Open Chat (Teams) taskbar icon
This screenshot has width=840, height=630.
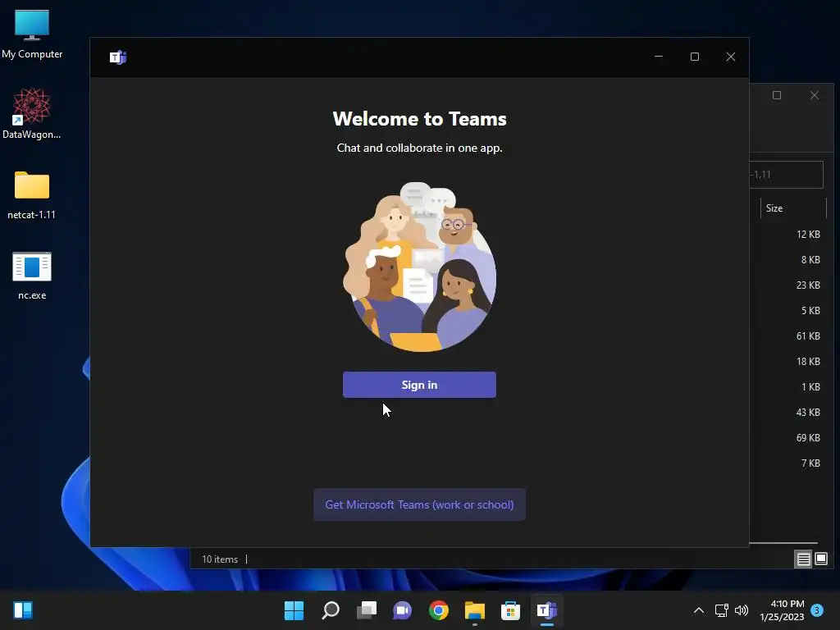[402, 610]
